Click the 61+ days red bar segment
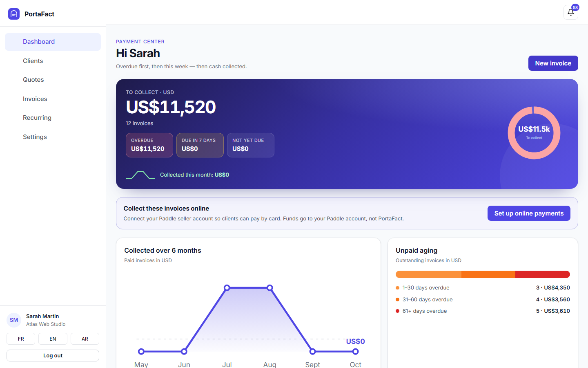 543,275
